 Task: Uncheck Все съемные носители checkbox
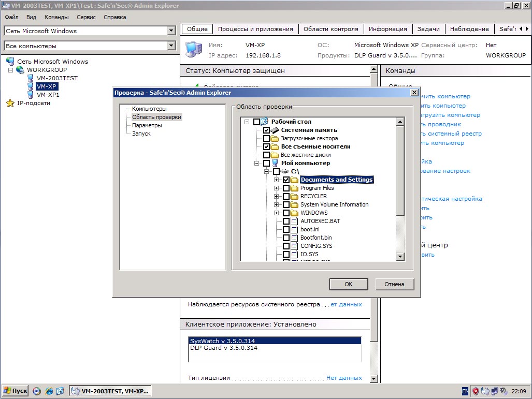[266, 146]
